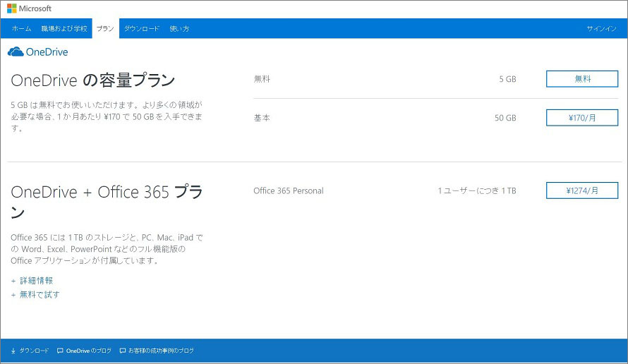The height and width of the screenshot is (364, 628).
Task: Open the OneDrive のブログ footer link
Action: click(88, 351)
